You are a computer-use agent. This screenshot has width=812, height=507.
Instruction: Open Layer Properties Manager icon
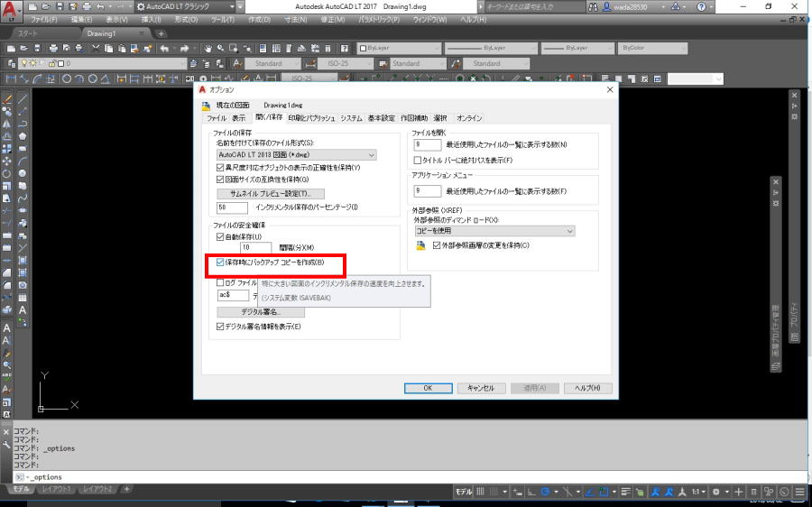[12, 63]
